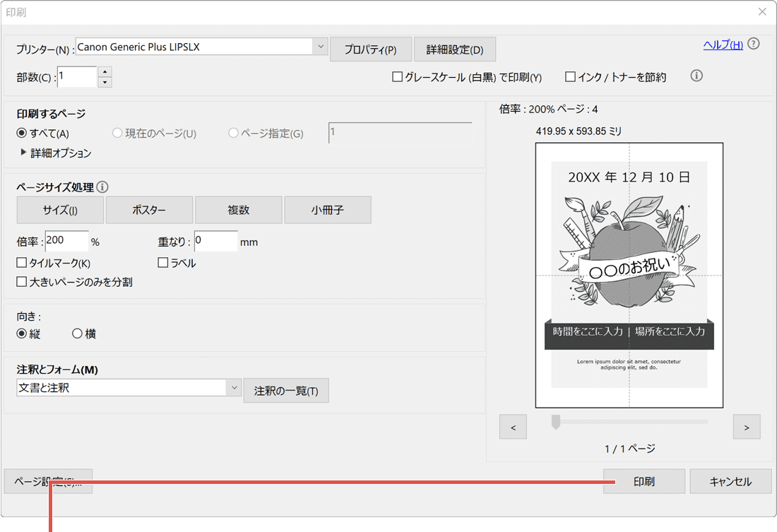This screenshot has height=532, width=777.
Task: Click the page range input field
Action: click(400, 134)
